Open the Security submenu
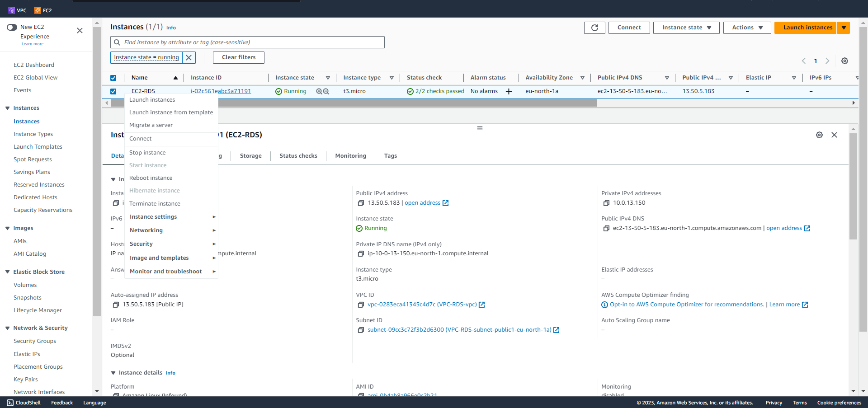This screenshot has width=868, height=408. click(171, 244)
